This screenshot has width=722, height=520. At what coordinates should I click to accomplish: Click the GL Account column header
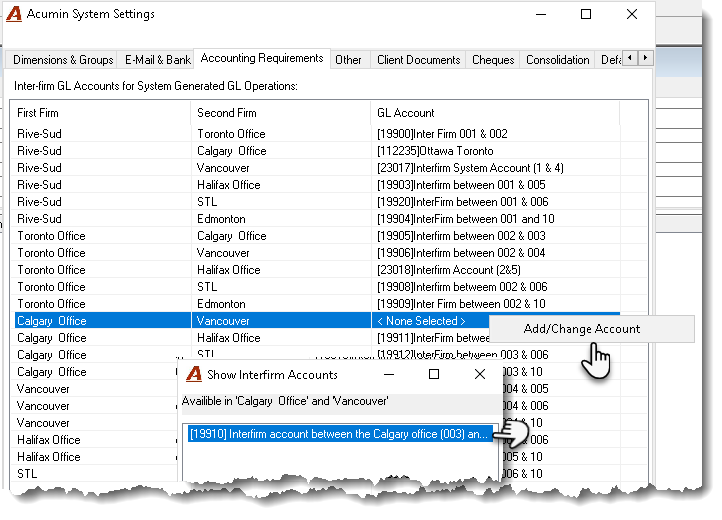point(495,113)
